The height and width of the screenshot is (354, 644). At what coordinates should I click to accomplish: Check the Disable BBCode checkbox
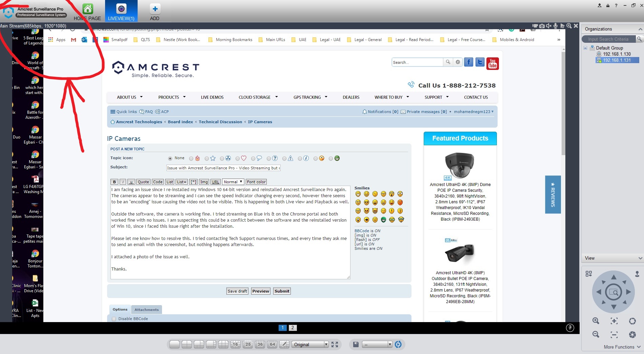114,319
